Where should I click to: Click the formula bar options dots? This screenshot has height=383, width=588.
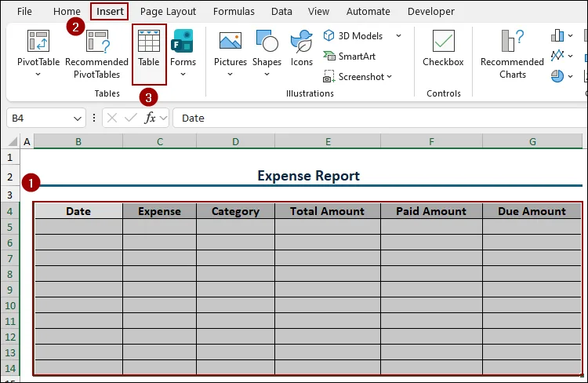(x=94, y=118)
